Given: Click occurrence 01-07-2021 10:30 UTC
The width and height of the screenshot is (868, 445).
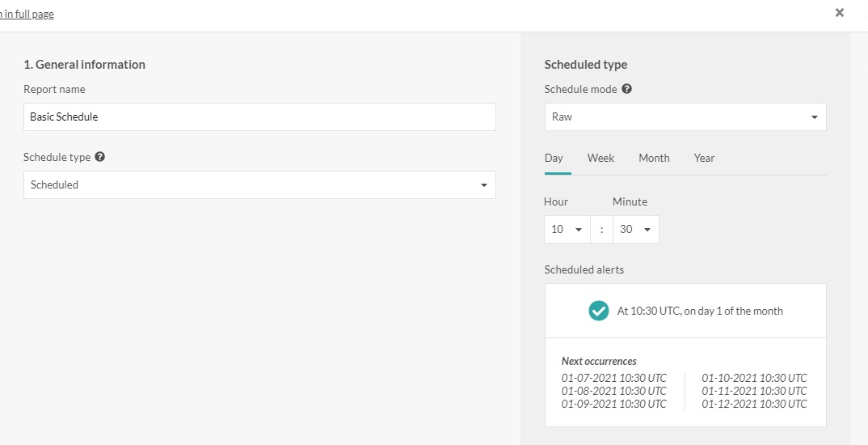Looking at the screenshot, I should [614, 378].
